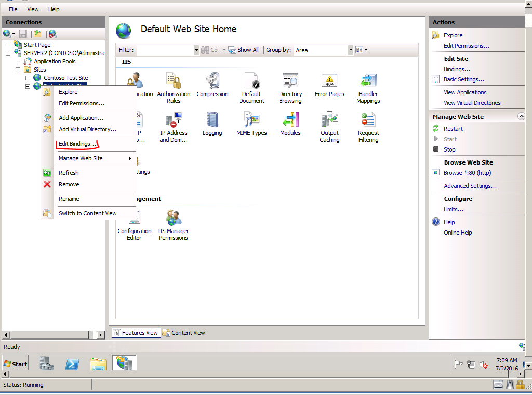Switch to the Features View tab
The image size is (532, 395).
click(x=136, y=333)
